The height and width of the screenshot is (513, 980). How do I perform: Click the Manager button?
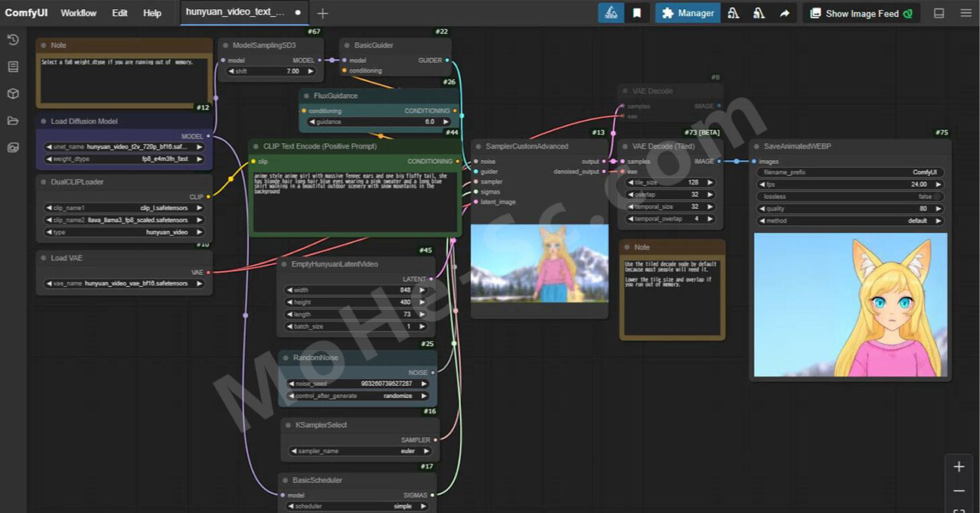coord(688,13)
